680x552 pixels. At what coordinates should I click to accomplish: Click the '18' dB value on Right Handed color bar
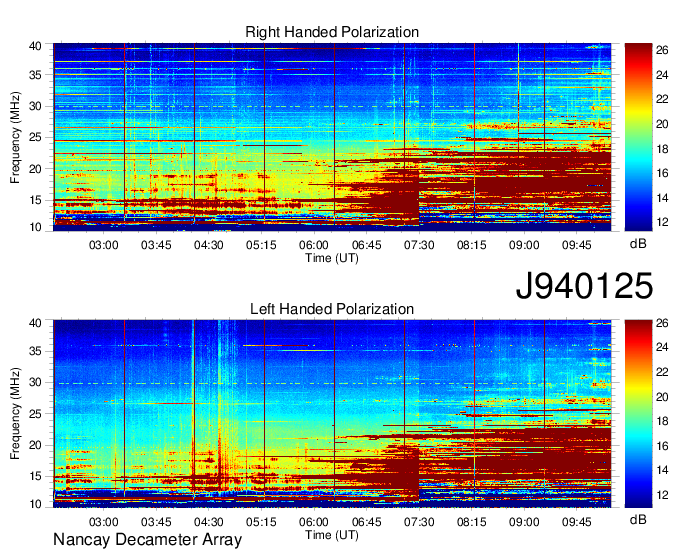tap(662, 149)
